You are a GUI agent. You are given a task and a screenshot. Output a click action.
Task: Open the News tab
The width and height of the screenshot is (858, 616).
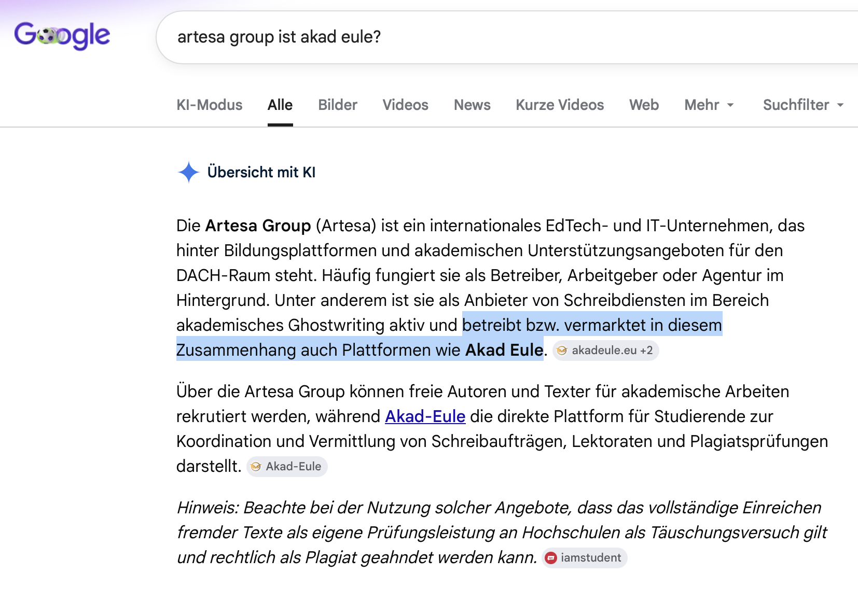pyautogui.click(x=472, y=105)
